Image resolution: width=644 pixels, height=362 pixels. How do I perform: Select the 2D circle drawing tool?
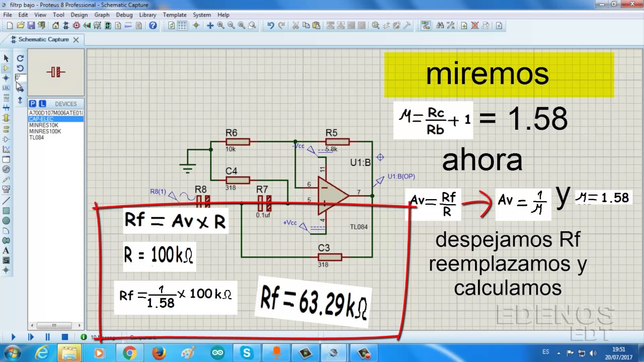click(x=6, y=221)
